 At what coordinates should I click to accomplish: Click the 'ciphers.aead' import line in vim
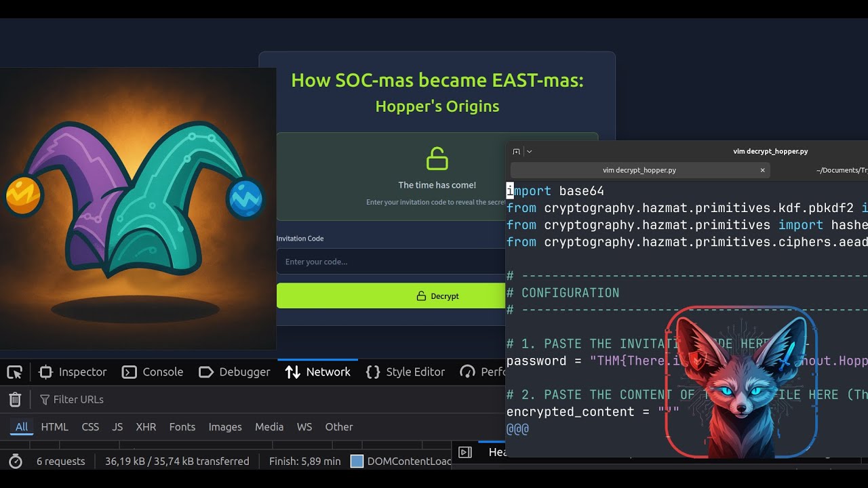(687, 242)
